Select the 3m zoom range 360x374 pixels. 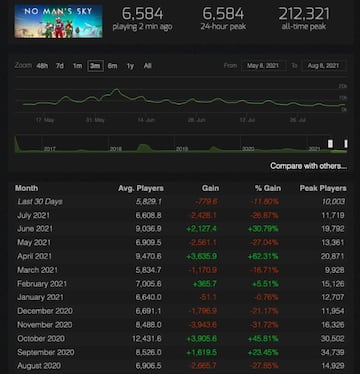(x=95, y=66)
